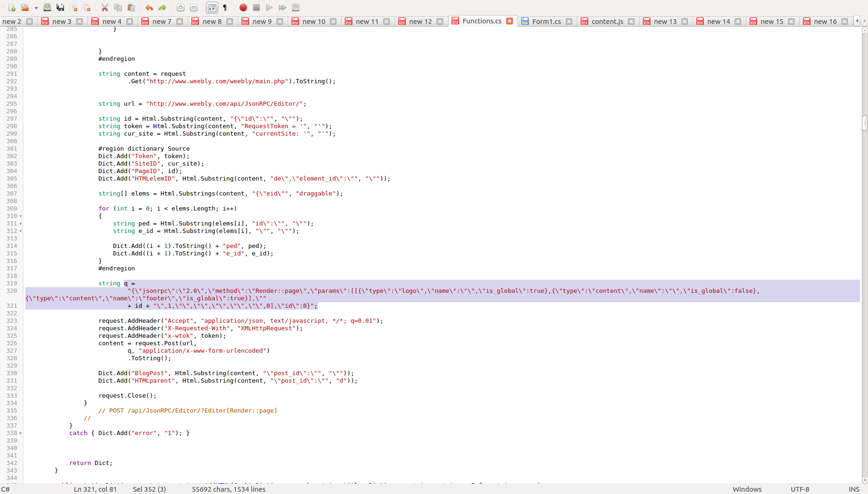Create a new document from toolbar

[12, 7]
